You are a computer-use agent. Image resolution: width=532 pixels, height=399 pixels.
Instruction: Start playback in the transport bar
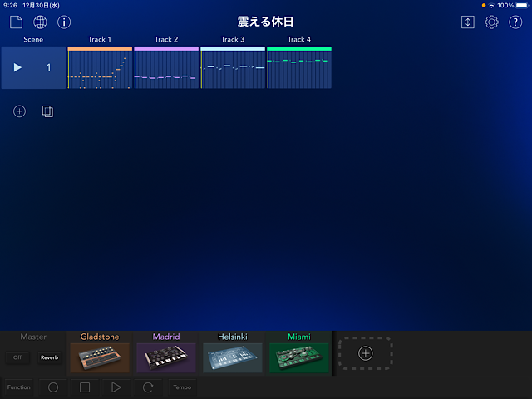(x=116, y=387)
